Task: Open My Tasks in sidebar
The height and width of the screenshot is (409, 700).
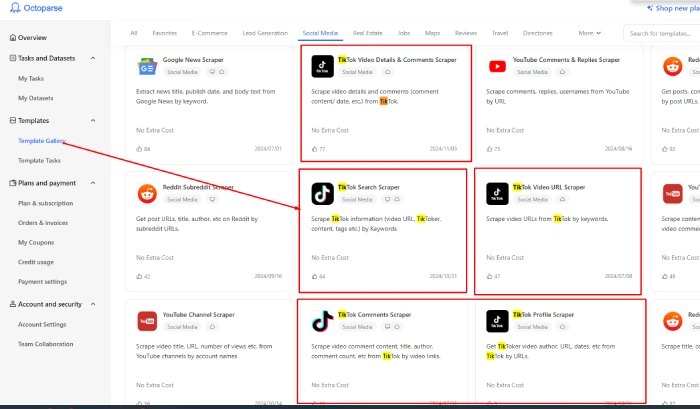Action: coord(31,79)
